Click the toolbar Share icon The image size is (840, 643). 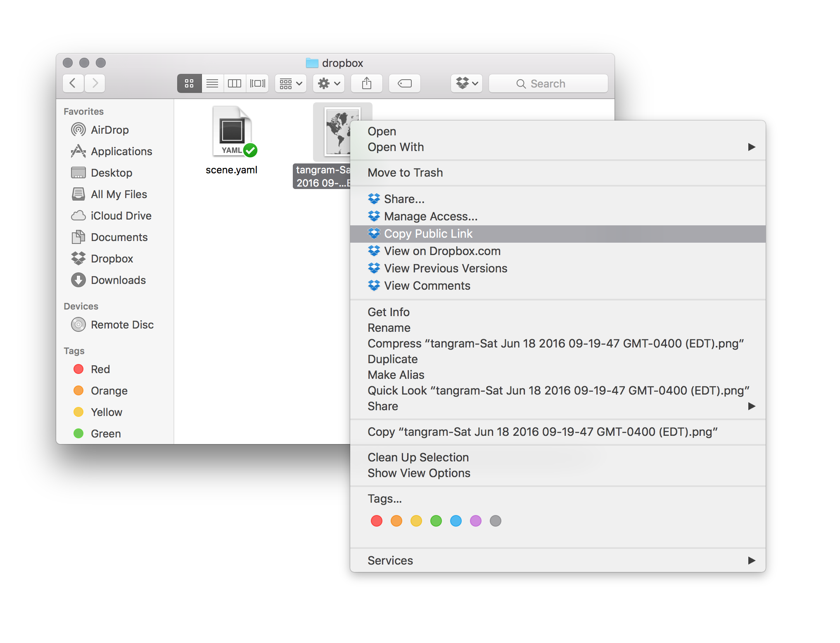tap(366, 84)
